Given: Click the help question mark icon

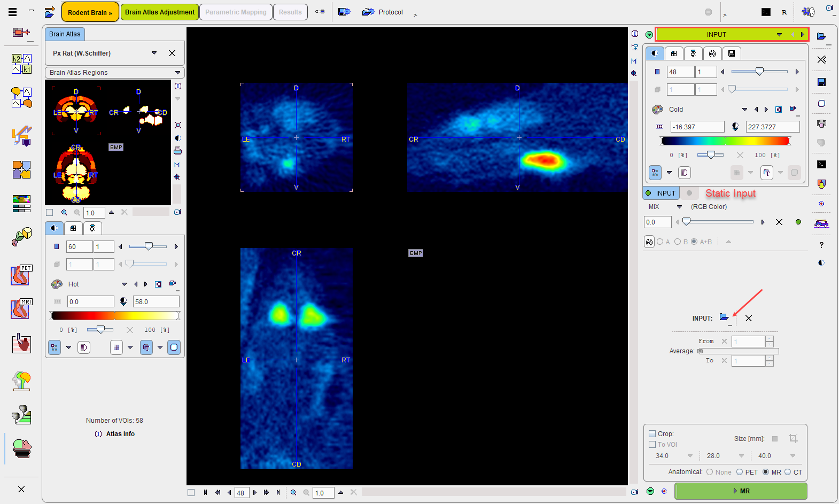Looking at the screenshot, I should click(x=822, y=245).
